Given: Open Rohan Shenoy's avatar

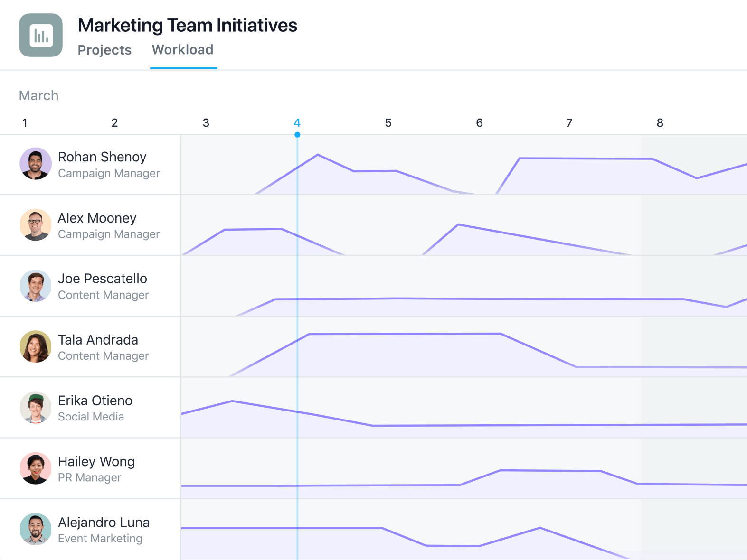Looking at the screenshot, I should [36, 164].
